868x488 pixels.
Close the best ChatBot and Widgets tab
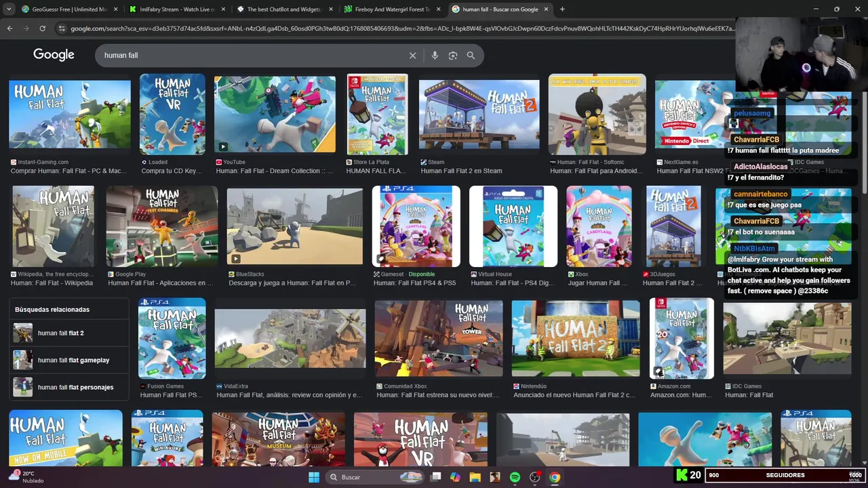(x=331, y=9)
